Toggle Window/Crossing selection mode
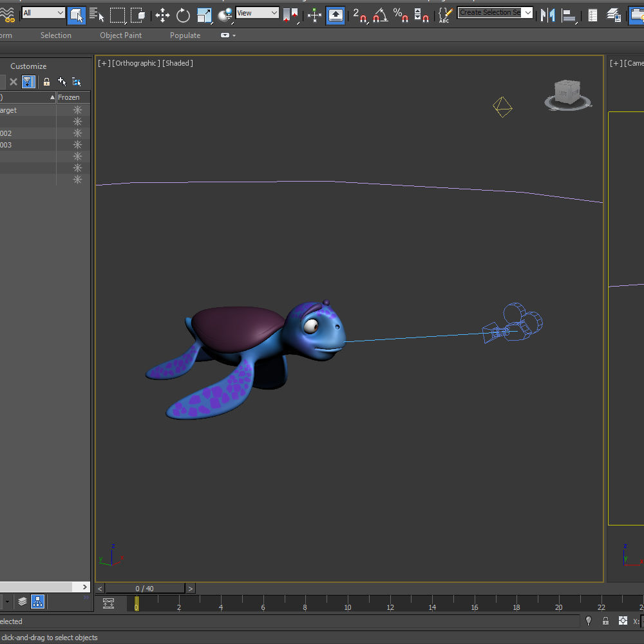Viewport: 644px width, 644px height. tap(138, 15)
